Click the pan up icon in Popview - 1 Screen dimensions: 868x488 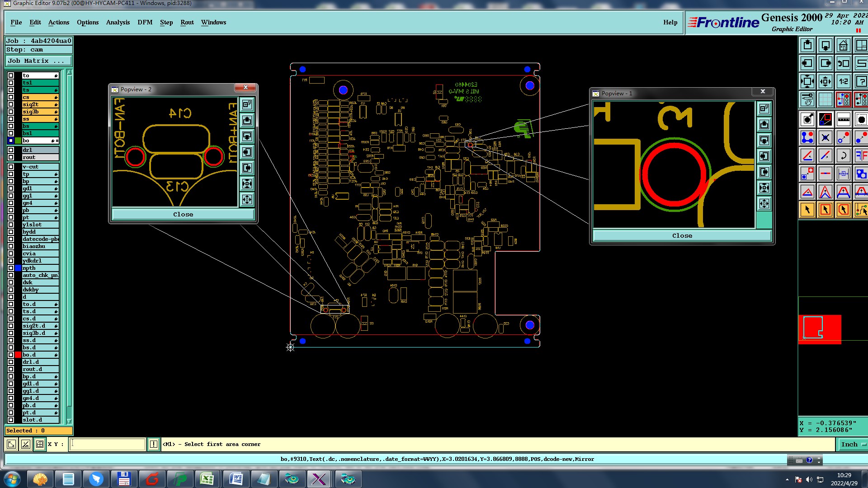click(764, 124)
